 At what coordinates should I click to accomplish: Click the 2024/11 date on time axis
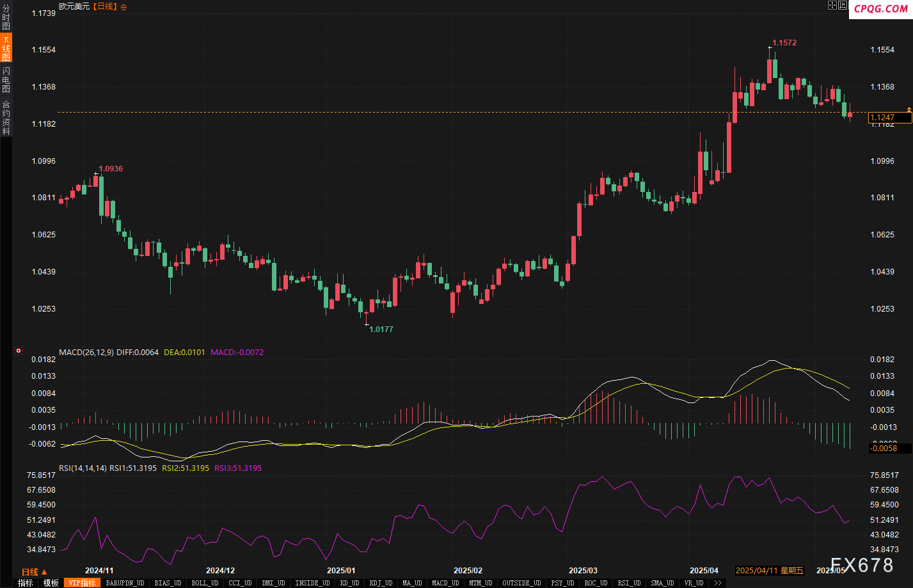99,570
